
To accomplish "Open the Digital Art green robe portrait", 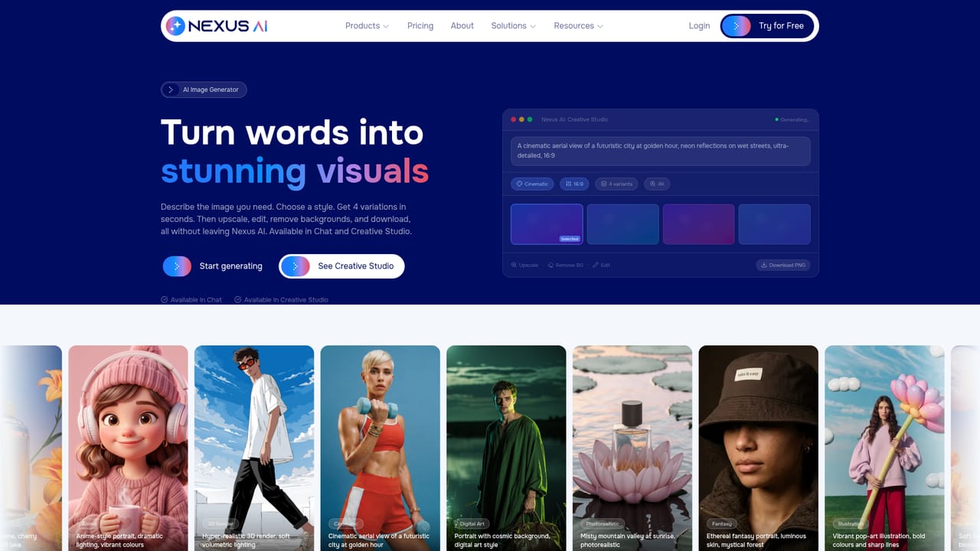I will [506, 448].
